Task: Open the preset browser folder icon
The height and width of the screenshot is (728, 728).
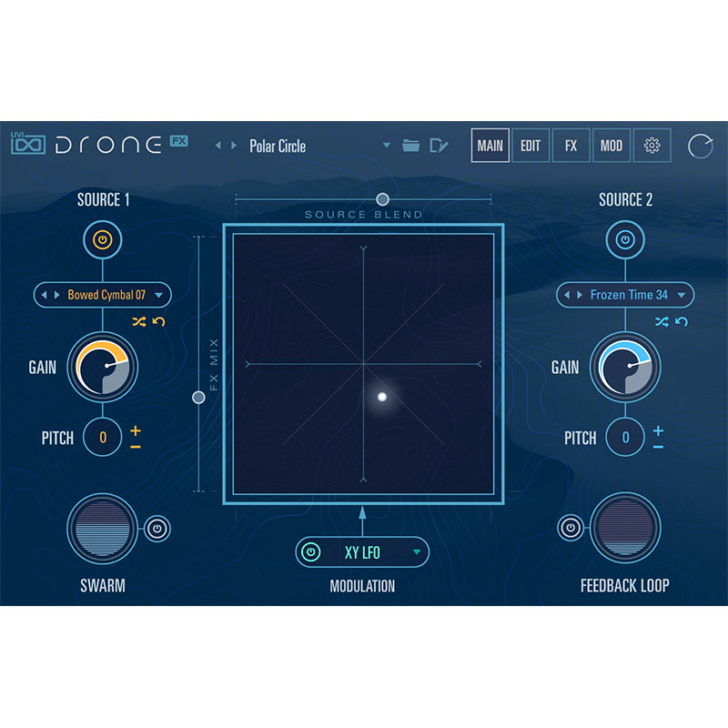Action: 411,146
